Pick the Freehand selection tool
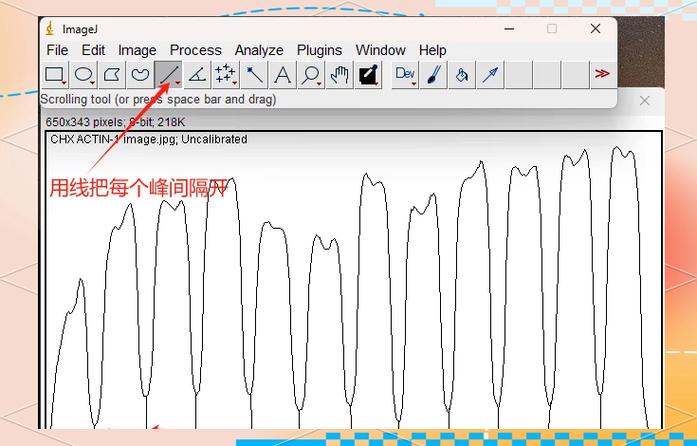This screenshot has height=446, width=697. click(140, 75)
